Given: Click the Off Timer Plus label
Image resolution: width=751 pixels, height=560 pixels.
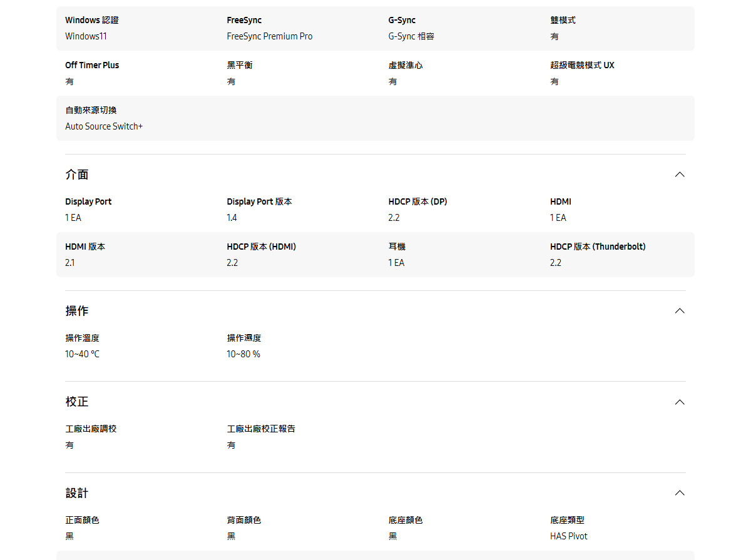Looking at the screenshot, I should point(92,65).
